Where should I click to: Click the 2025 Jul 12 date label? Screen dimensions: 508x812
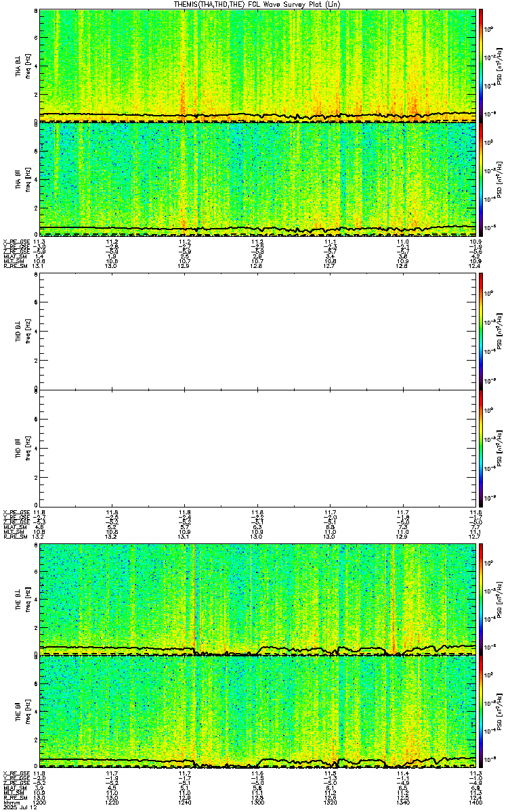15,807
